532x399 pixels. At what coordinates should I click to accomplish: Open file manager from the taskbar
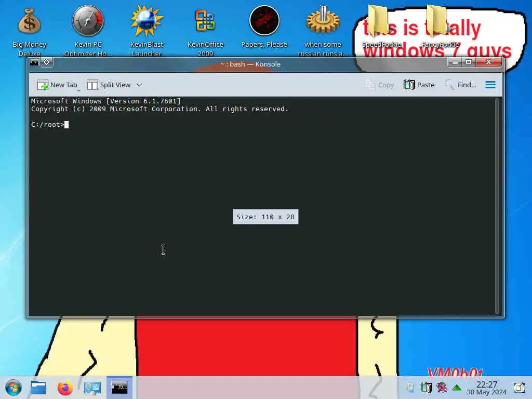click(38, 388)
